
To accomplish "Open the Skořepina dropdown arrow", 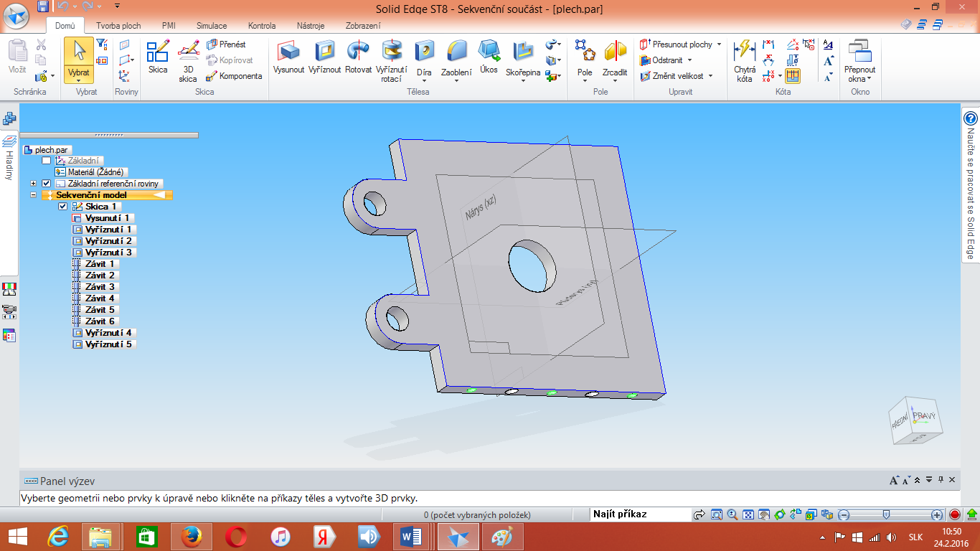I will click(523, 80).
